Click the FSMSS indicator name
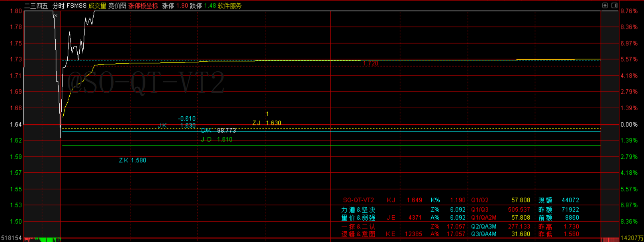The width and height of the screenshot is (644, 242). pyautogui.click(x=76, y=6)
